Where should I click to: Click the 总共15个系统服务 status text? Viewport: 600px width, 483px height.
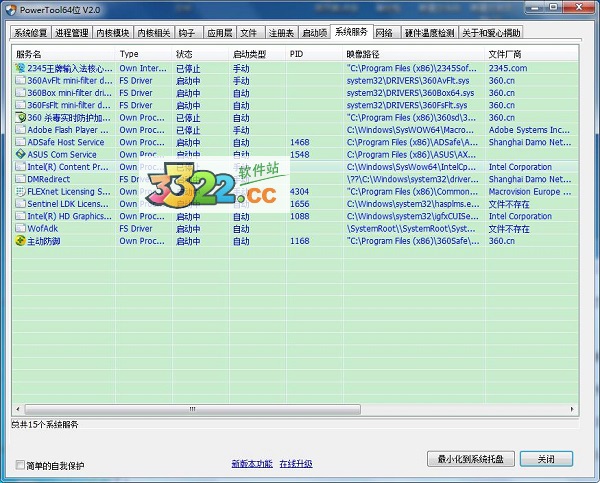[x=45, y=424]
